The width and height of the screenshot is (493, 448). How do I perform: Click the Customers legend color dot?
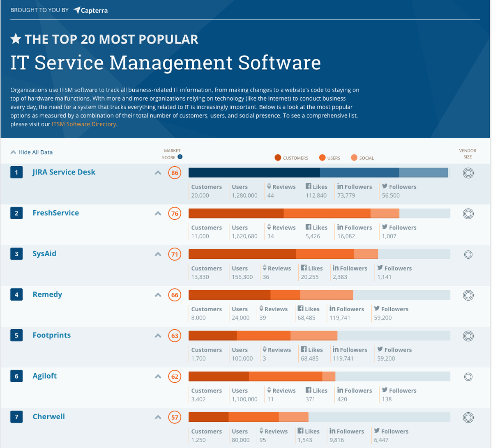[x=278, y=158]
